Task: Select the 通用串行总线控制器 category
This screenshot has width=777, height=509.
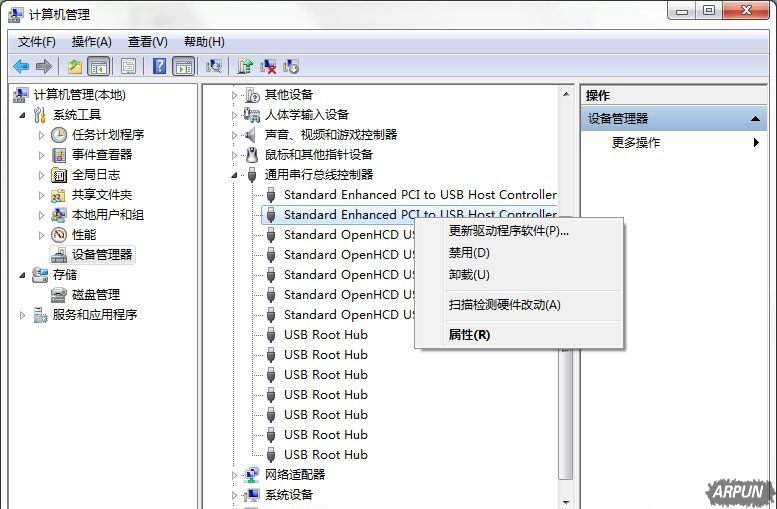Action: [x=319, y=174]
